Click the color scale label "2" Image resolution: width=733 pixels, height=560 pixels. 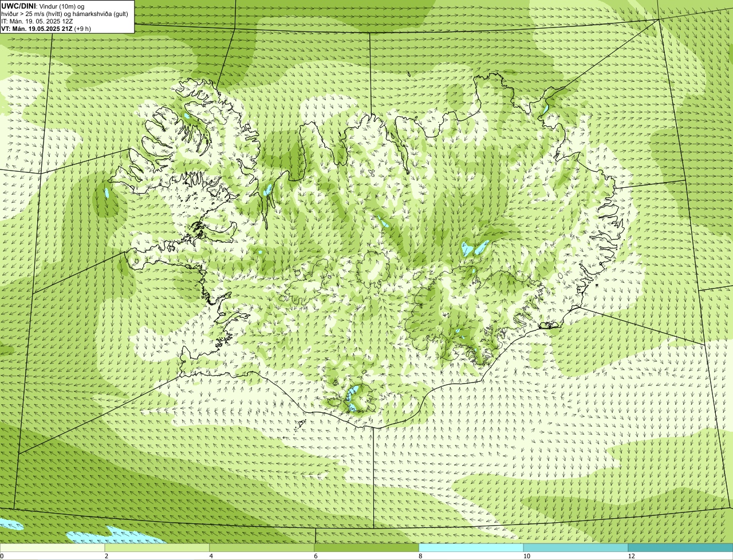point(106,556)
